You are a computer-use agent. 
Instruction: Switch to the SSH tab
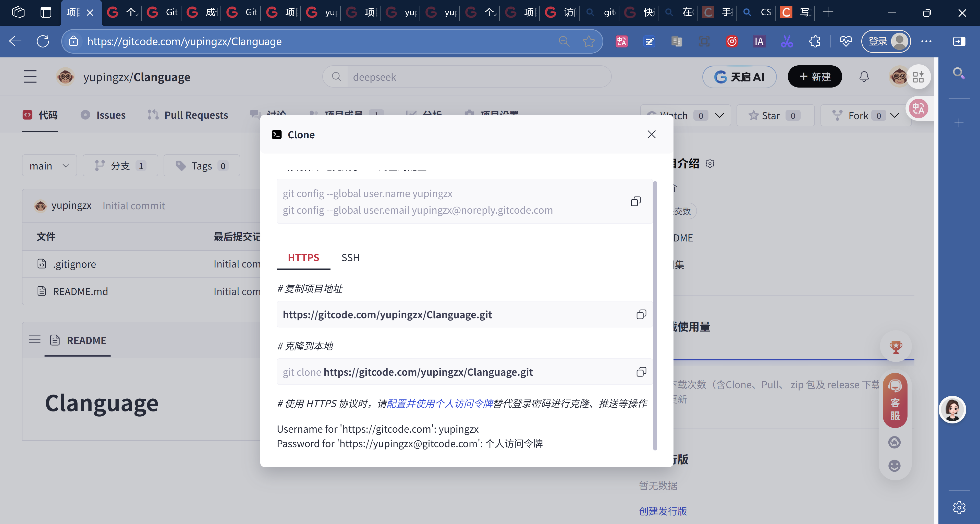click(350, 257)
